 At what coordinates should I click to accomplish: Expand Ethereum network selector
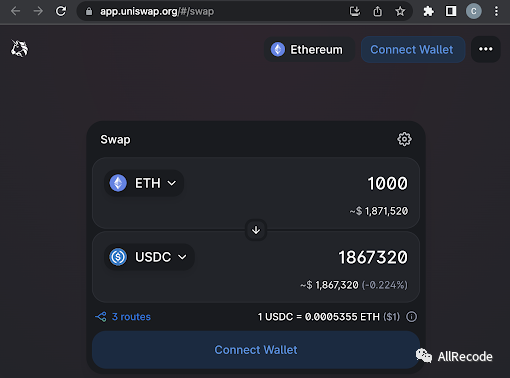coord(309,49)
